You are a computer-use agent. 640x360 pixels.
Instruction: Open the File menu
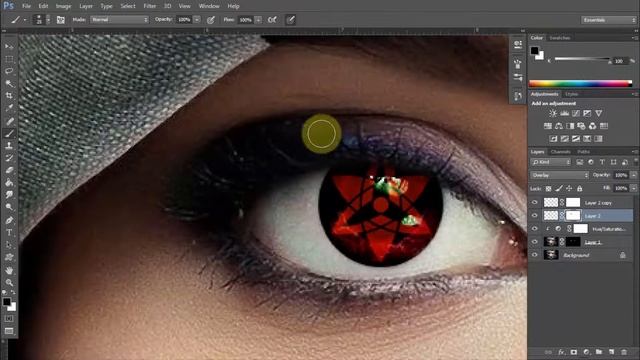27,6
